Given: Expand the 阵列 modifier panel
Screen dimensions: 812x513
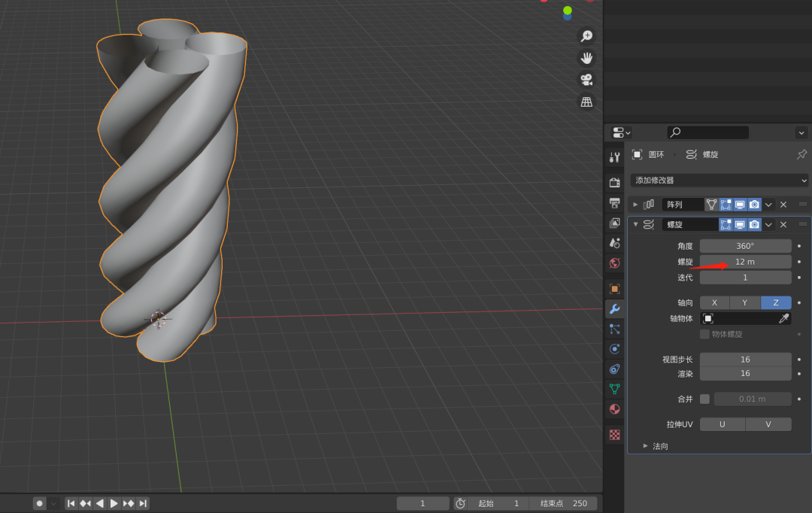Looking at the screenshot, I should click(635, 205).
